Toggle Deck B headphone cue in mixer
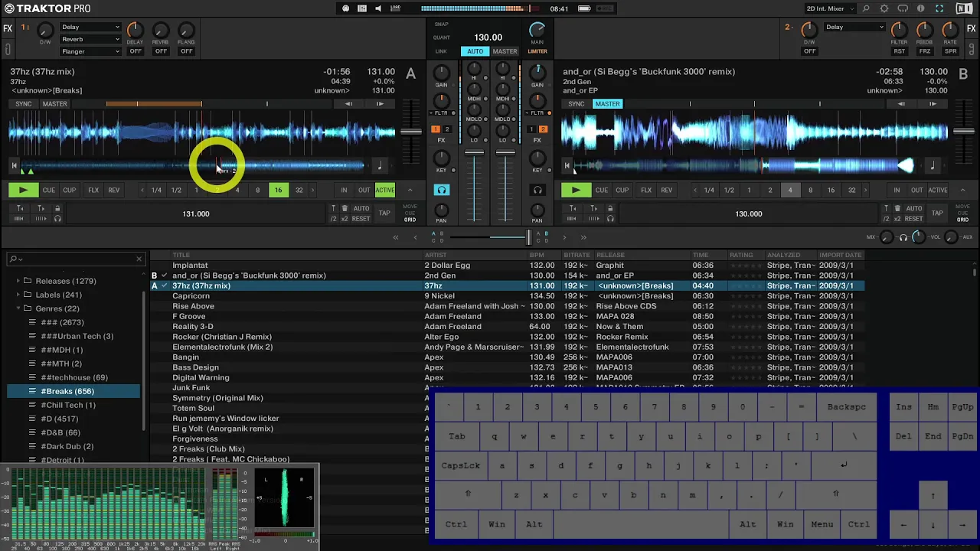The width and height of the screenshot is (980, 551). click(x=537, y=190)
